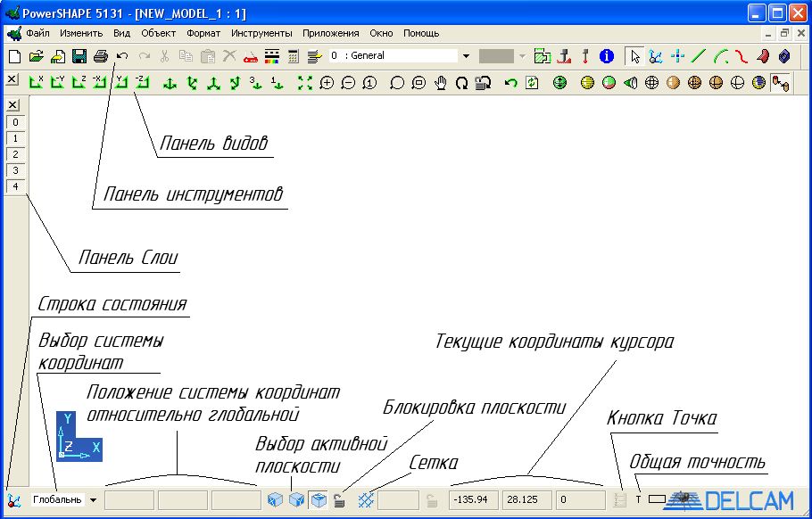Pick the green Arc creation tool

tap(720, 56)
